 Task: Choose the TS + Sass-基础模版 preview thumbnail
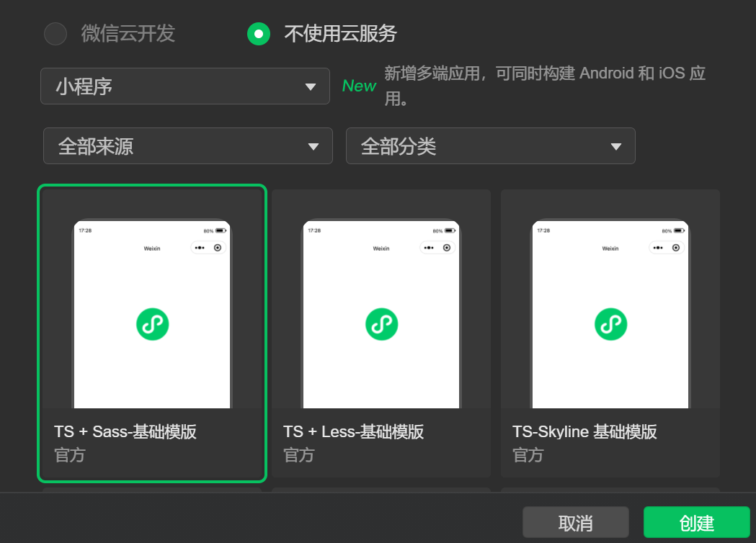pyautogui.click(x=152, y=314)
